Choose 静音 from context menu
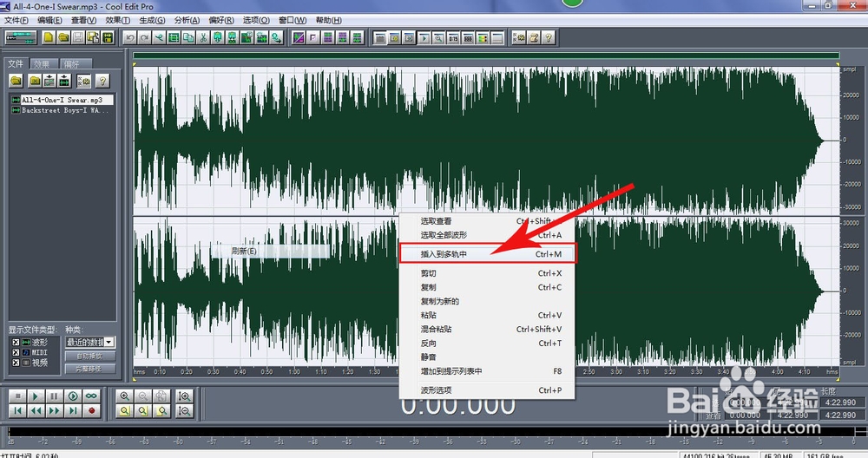868x458 pixels. (488, 357)
